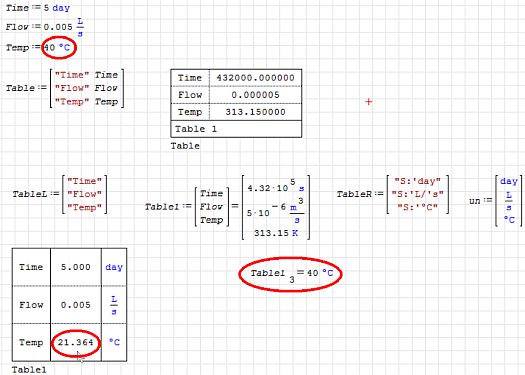Select the "S:'L/'s" string in TableR
525x375 pixels.
pyautogui.click(x=418, y=194)
